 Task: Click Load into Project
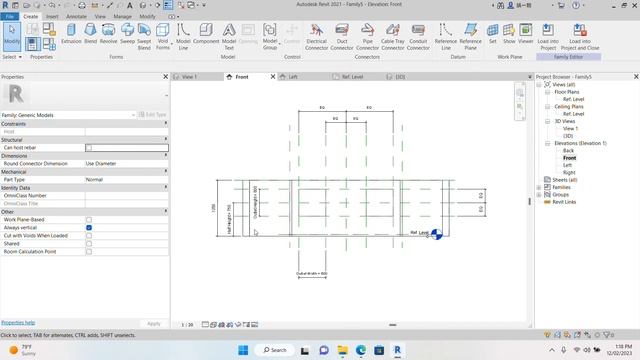click(x=548, y=36)
